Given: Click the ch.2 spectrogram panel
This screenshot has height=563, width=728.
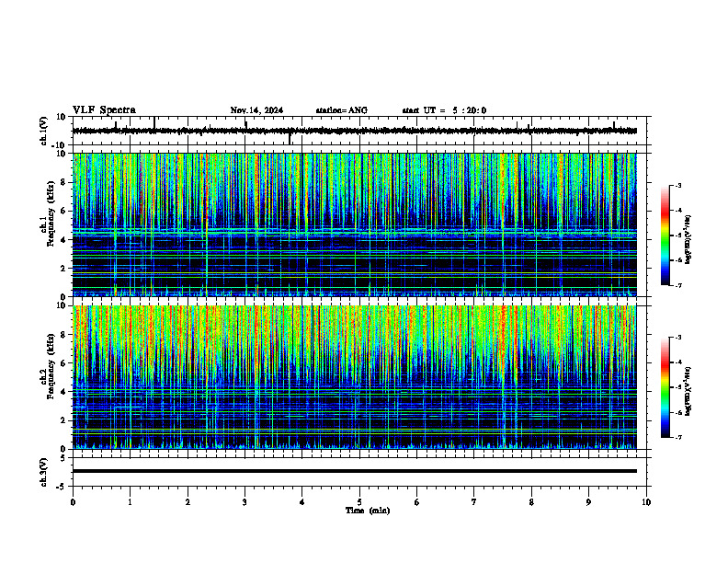Looking at the screenshot, I should (354, 377).
